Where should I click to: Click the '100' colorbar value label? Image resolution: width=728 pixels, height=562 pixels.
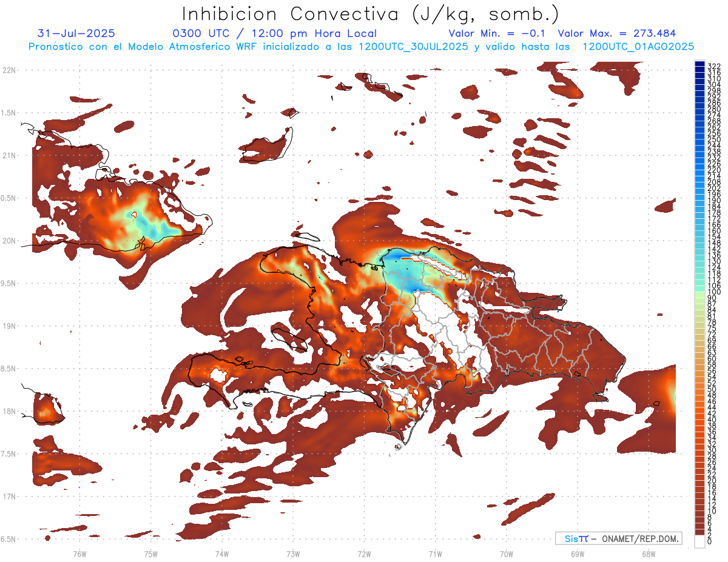714,292
